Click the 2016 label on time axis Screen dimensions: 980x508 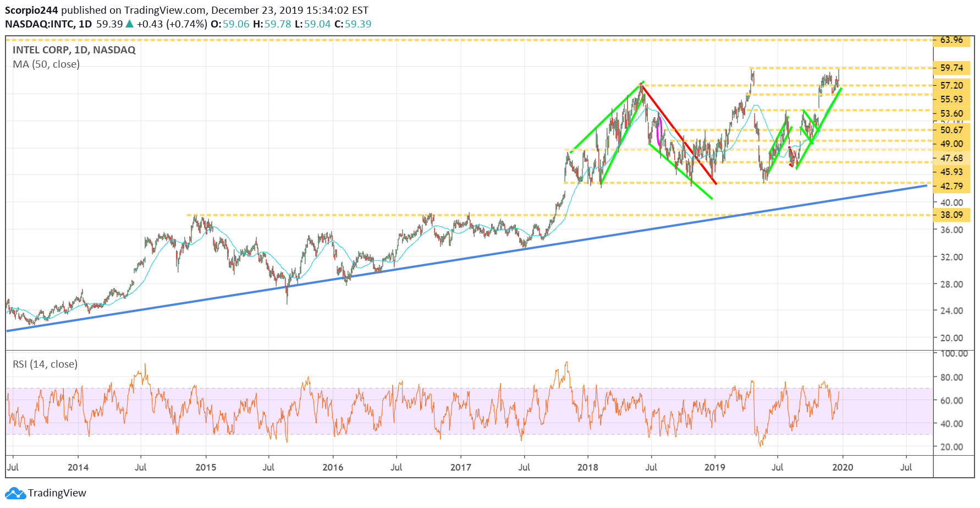pos(333,467)
